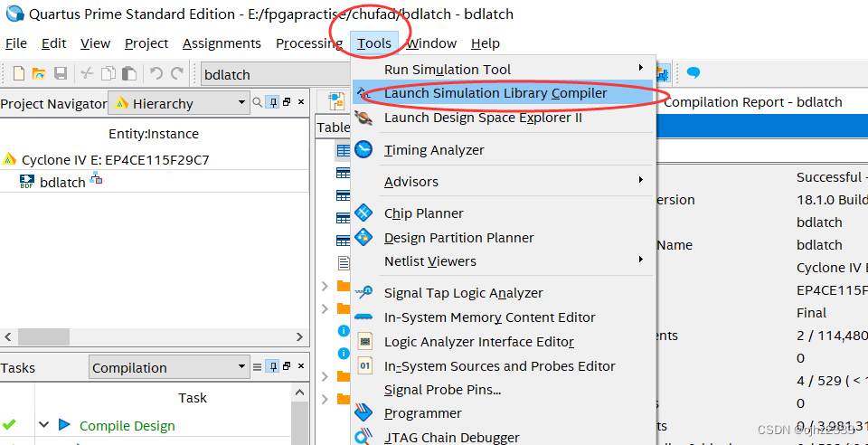Viewport: 868px width, 445px height.
Task: Select the bdlatch entity in hierarchy
Action: (62, 182)
